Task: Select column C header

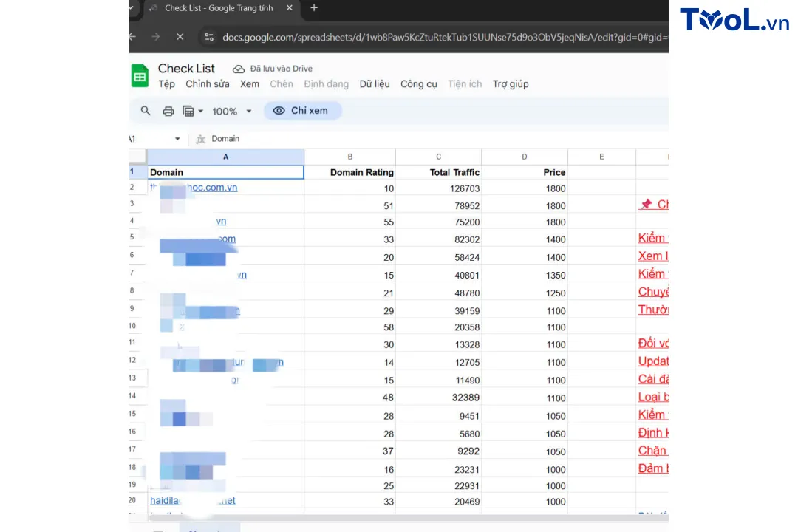Action: tap(438, 157)
